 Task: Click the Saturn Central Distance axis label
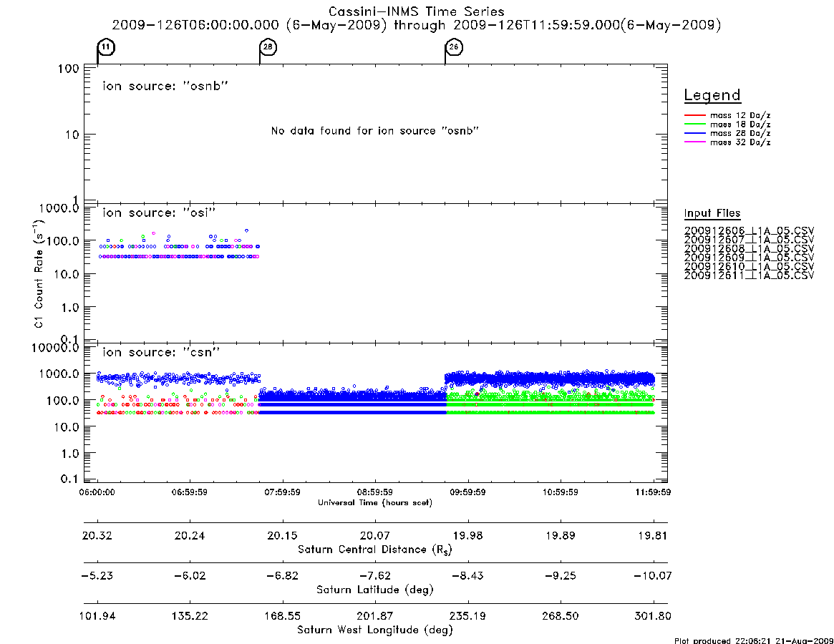click(x=375, y=550)
